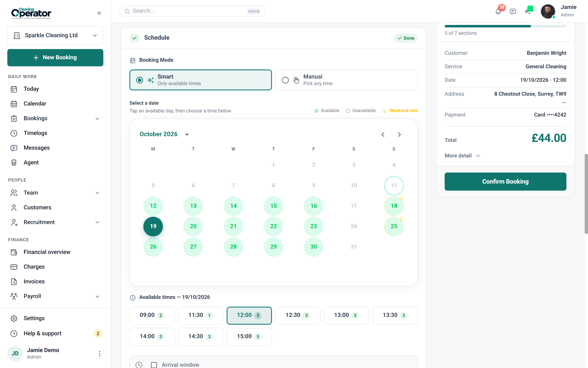The height and width of the screenshot is (368, 588).
Task: Click the clock icon beside Available times
Action: (x=133, y=297)
